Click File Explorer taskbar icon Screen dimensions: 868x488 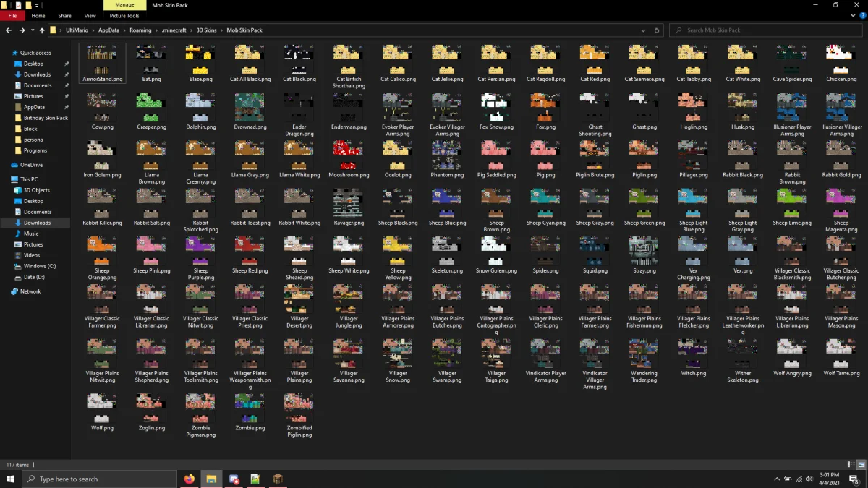click(x=211, y=479)
